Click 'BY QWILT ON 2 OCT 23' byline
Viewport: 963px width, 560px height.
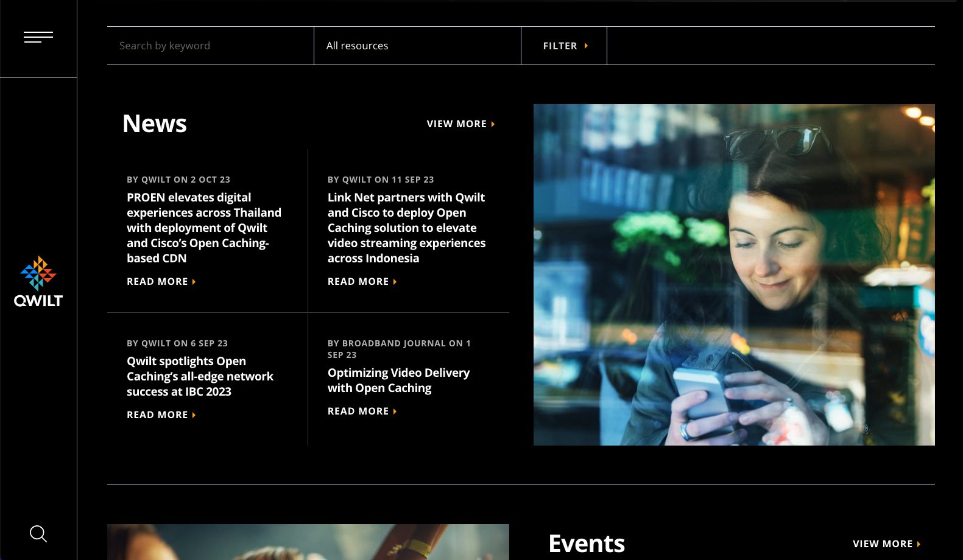pos(178,180)
